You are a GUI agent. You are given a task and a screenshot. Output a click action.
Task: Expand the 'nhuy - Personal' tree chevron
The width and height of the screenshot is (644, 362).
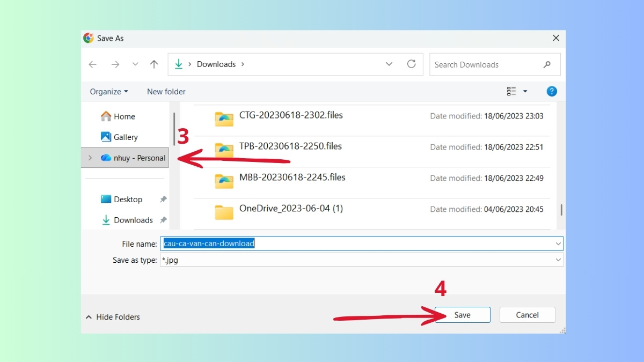pos(90,158)
